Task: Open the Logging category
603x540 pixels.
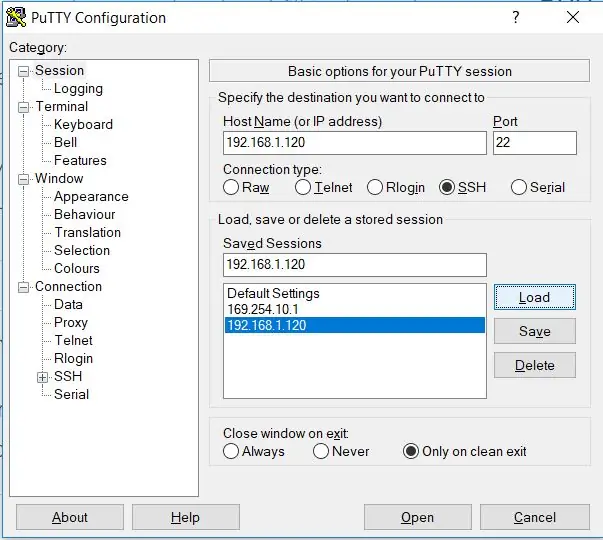Action: pyautogui.click(x=78, y=88)
